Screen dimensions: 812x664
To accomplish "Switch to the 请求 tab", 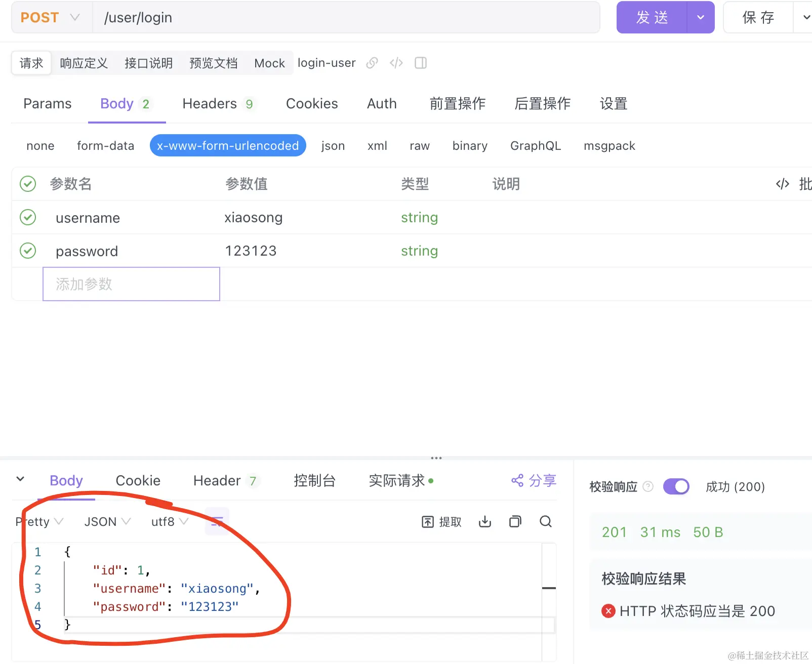I will pyautogui.click(x=31, y=63).
